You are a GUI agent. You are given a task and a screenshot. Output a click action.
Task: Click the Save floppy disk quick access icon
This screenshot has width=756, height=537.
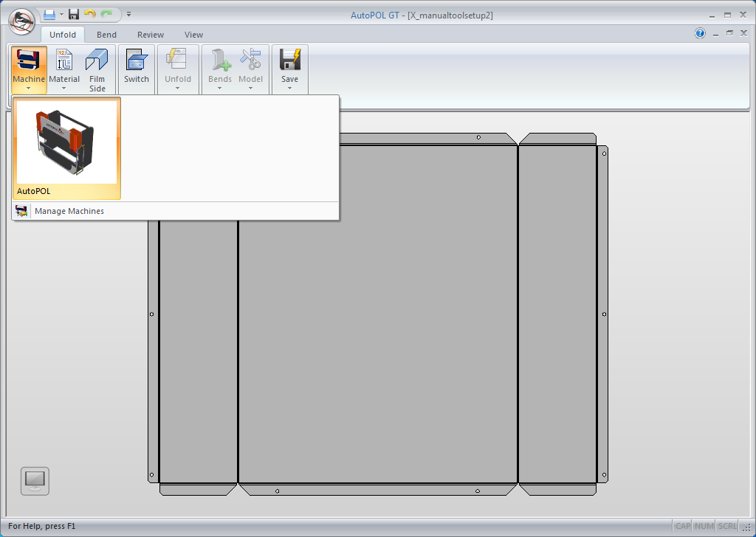[x=74, y=14]
